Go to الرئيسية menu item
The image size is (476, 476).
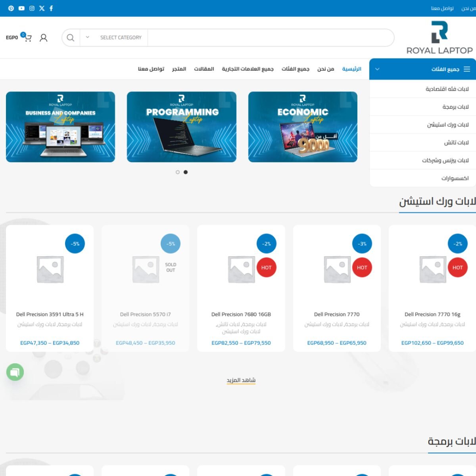(352, 69)
